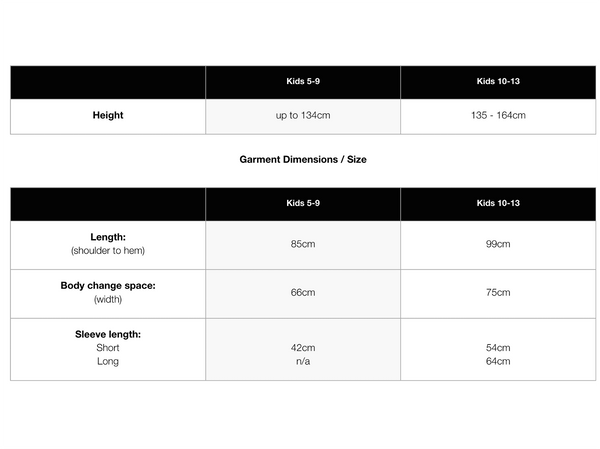Select the 75cm width value
The height and width of the screenshot is (449, 600).
pyautogui.click(x=498, y=293)
